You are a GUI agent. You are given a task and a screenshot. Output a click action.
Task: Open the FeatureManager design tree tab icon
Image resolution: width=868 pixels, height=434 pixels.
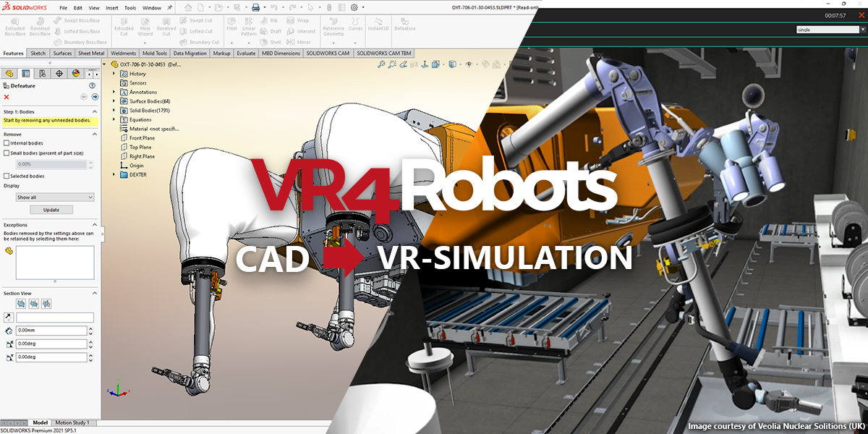[x=10, y=73]
